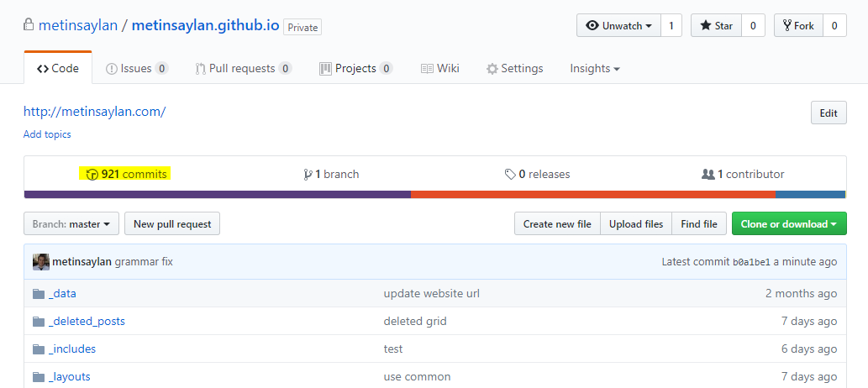This screenshot has width=868, height=388.
Task: Toggle the Unwatch dropdown button
Action: pos(618,26)
